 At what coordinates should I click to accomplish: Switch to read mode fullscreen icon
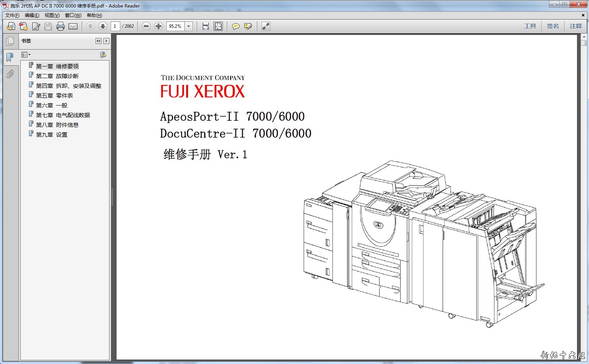[266, 26]
